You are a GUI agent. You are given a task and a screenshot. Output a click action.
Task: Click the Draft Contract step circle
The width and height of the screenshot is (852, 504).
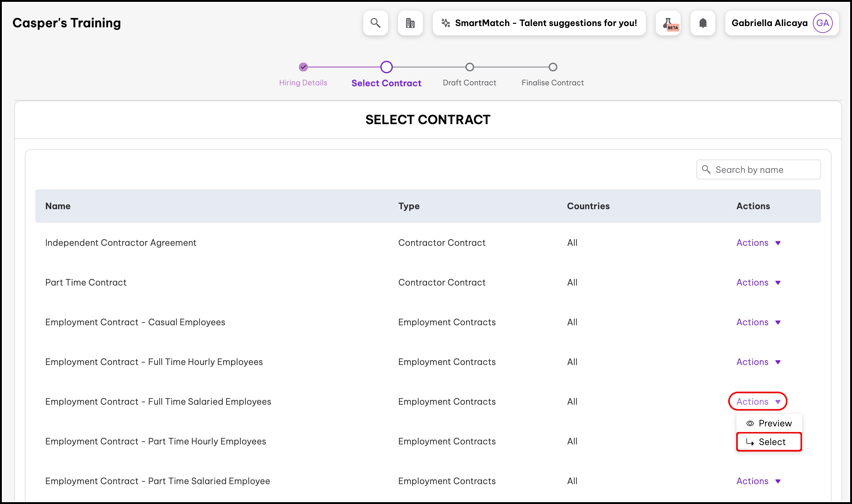(x=469, y=67)
